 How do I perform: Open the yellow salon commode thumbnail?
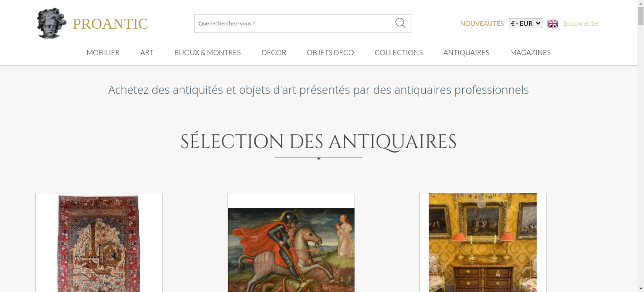(x=483, y=242)
